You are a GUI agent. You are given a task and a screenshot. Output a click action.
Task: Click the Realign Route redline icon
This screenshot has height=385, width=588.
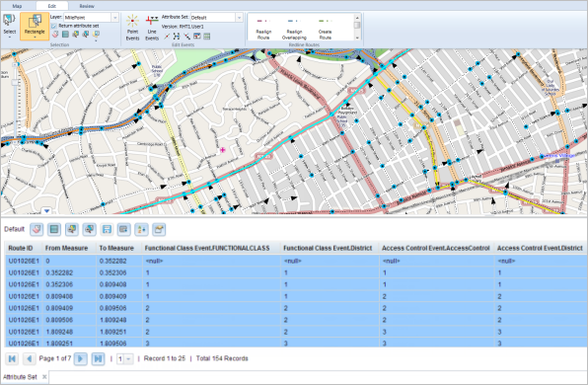coord(263,30)
